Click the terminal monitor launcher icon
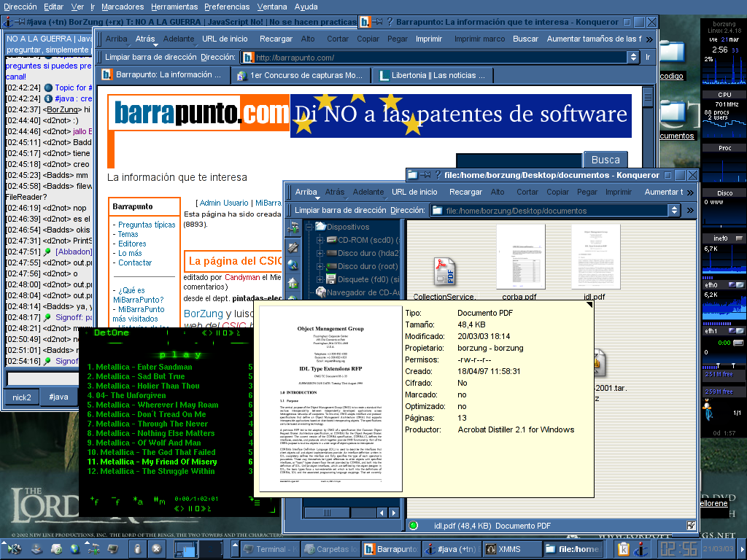Image resolution: width=747 pixels, height=560 pixels. (112, 549)
